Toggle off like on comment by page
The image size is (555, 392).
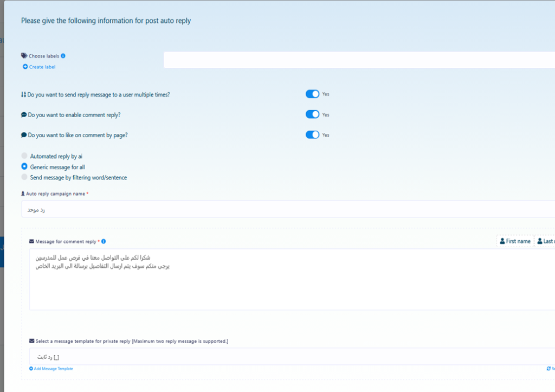312,135
